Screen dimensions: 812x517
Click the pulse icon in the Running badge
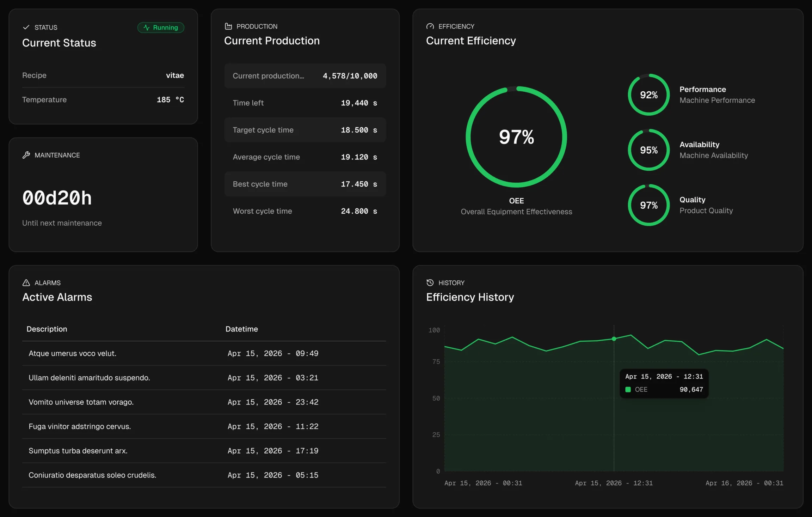[x=147, y=28]
